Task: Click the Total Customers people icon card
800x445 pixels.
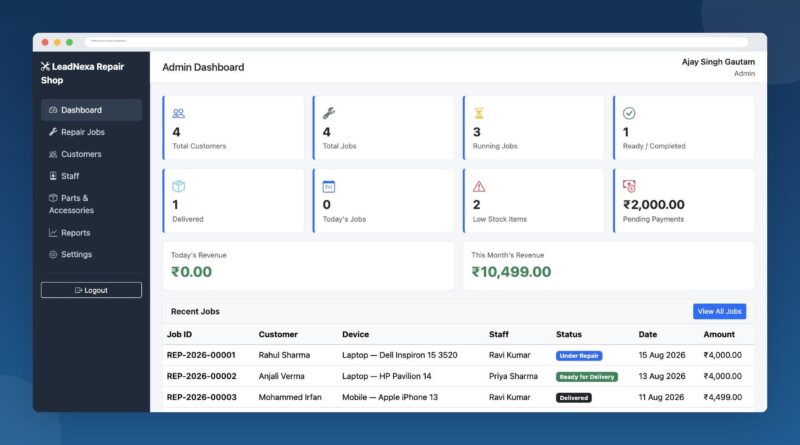Action: coord(179,113)
